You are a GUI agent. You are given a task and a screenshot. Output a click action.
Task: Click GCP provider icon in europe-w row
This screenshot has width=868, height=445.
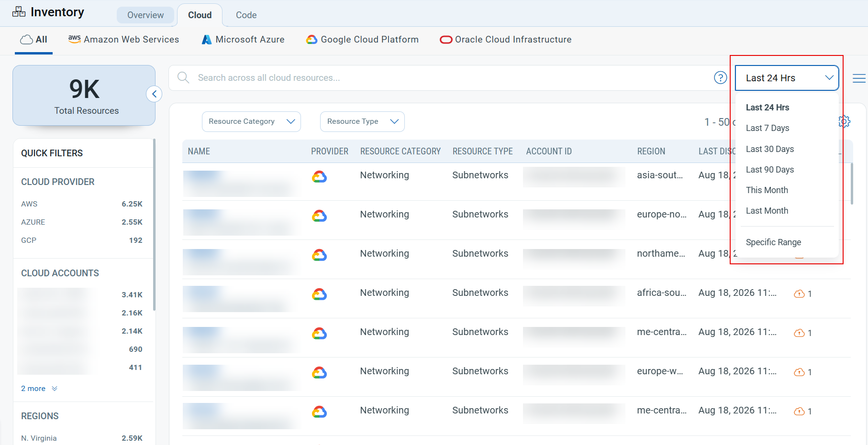(319, 373)
